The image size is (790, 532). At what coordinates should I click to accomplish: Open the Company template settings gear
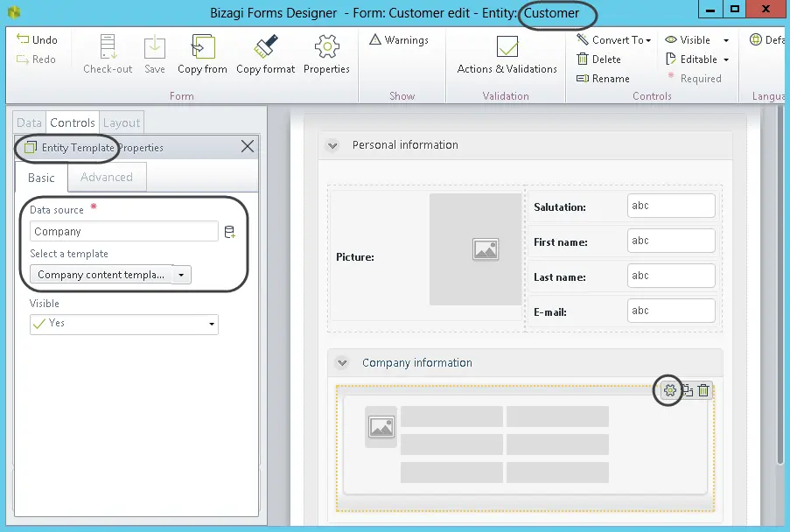pyautogui.click(x=669, y=390)
